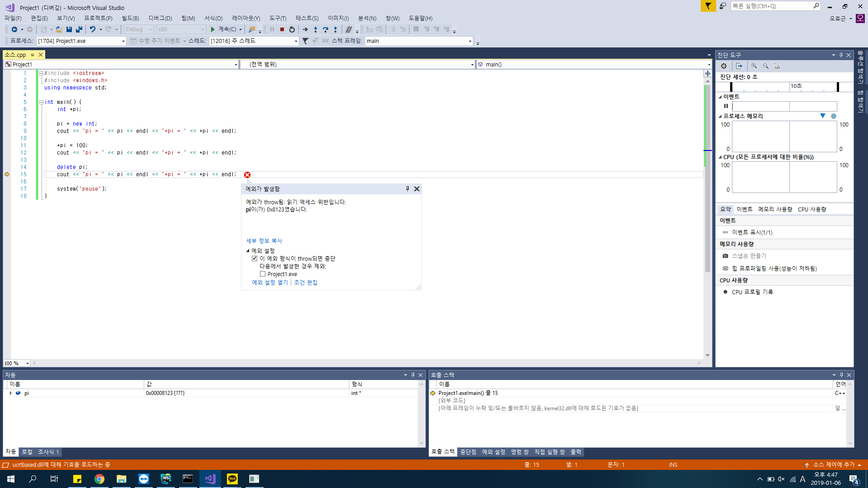Screen dimensions: 868x488
Task: Click the Save All icon
Action: (x=79, y=29)
